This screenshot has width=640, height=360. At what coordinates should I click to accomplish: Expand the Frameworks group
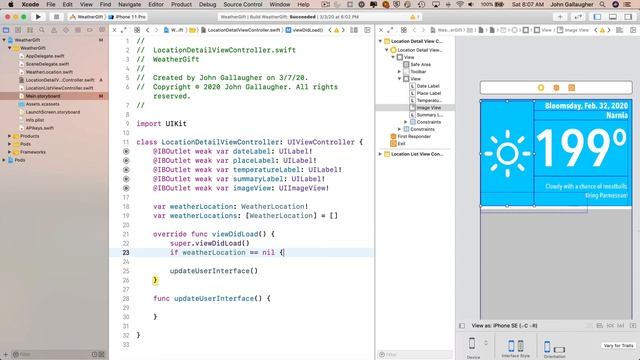pyautogui.click(x=9, y=152)
